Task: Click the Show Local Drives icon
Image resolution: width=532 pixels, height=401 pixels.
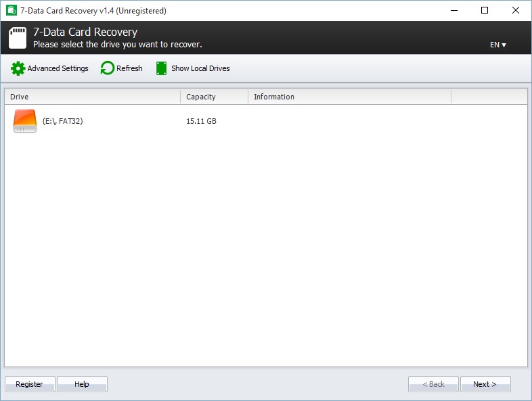Action: [x=161, y=68]
